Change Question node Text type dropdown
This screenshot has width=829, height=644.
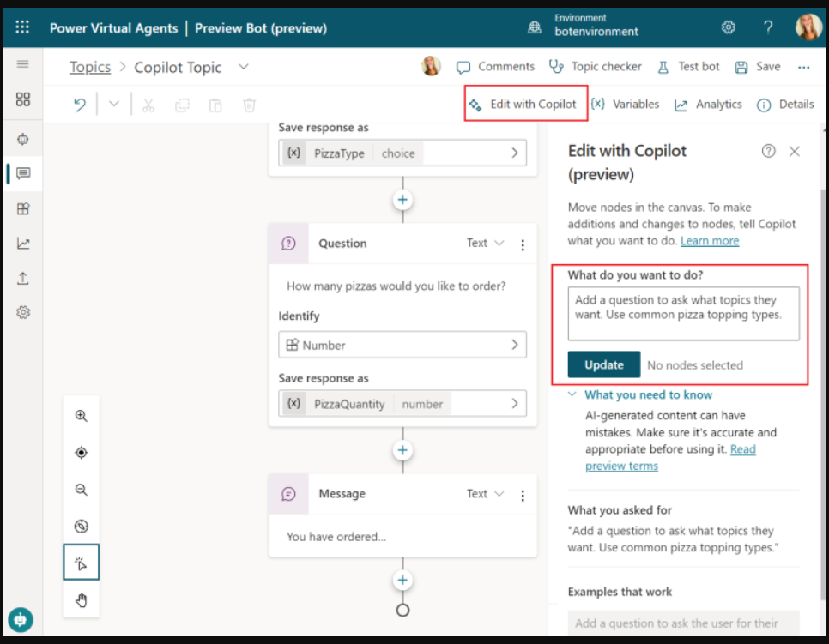(486, 243)
